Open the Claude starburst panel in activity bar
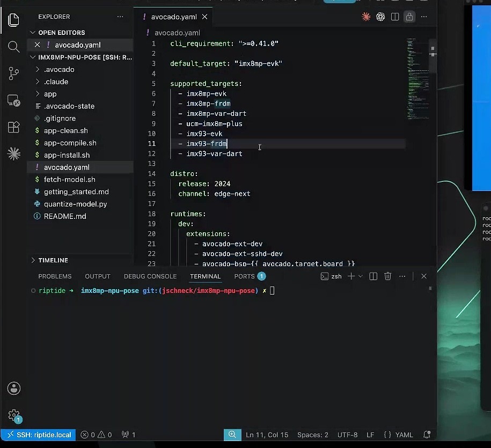 click(x=14, y=154)
